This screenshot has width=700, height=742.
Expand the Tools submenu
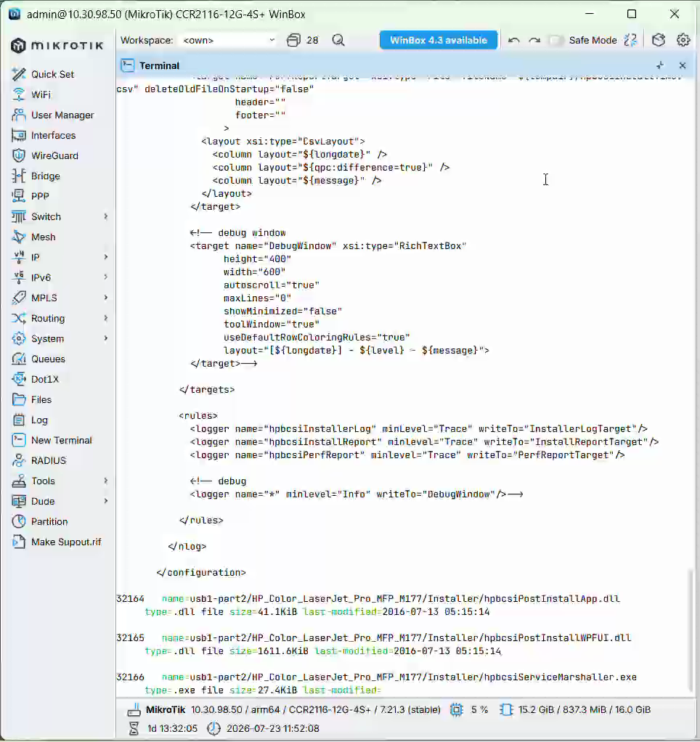[x=105, y=481]
